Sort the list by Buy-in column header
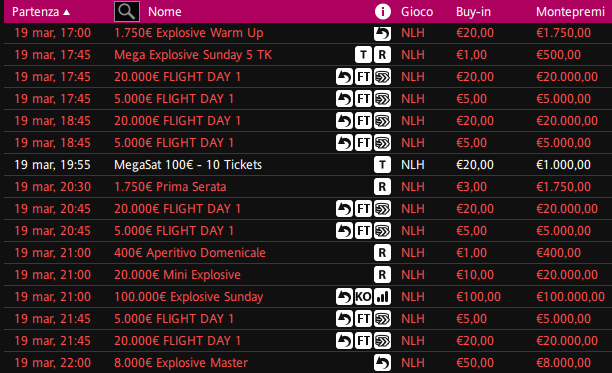Image resolution: width=612 pixels, height=373 pixels. (x=473, y=12)
